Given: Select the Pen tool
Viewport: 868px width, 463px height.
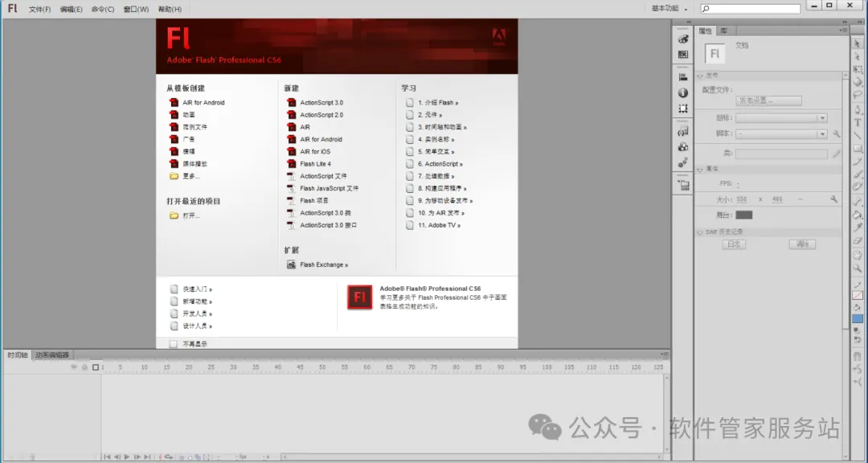Looking at the screenshot, I should tap(858, 109).
